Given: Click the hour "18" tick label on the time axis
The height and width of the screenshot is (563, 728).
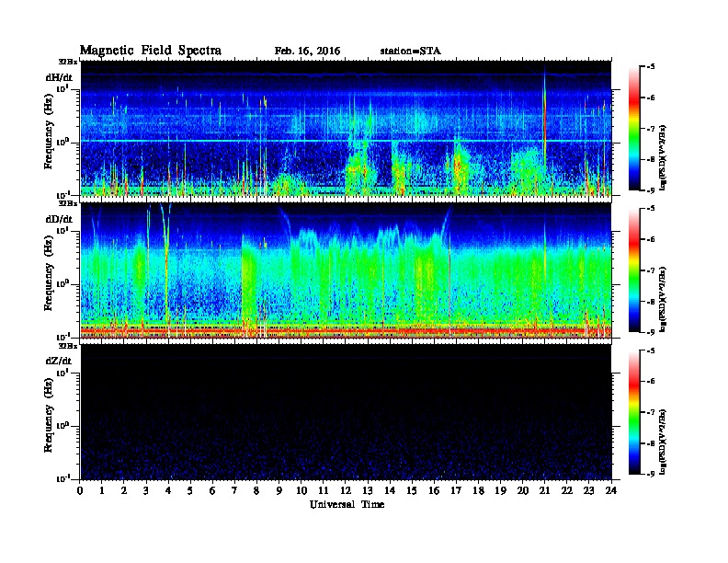Looking at the screenshot, I should click(x=478, y=490).
